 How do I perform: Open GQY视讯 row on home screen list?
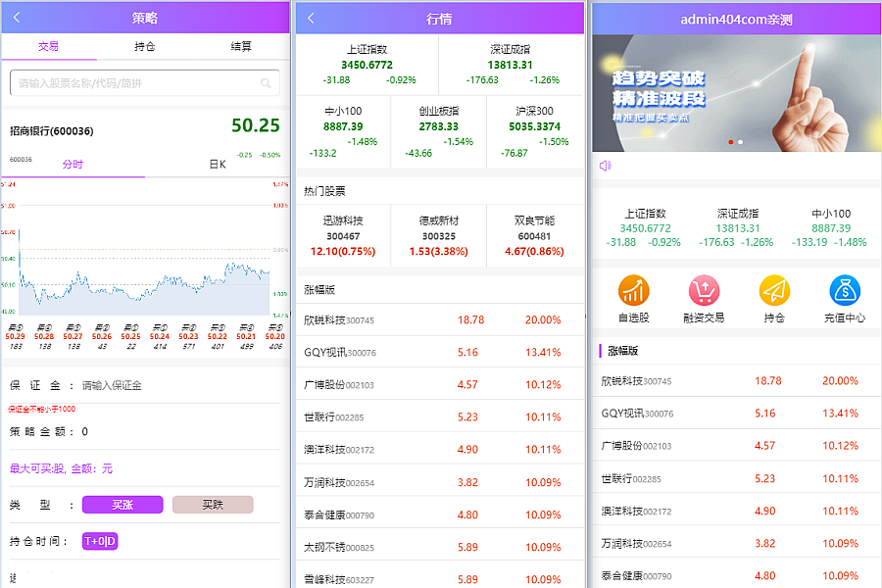coord(736,413)
